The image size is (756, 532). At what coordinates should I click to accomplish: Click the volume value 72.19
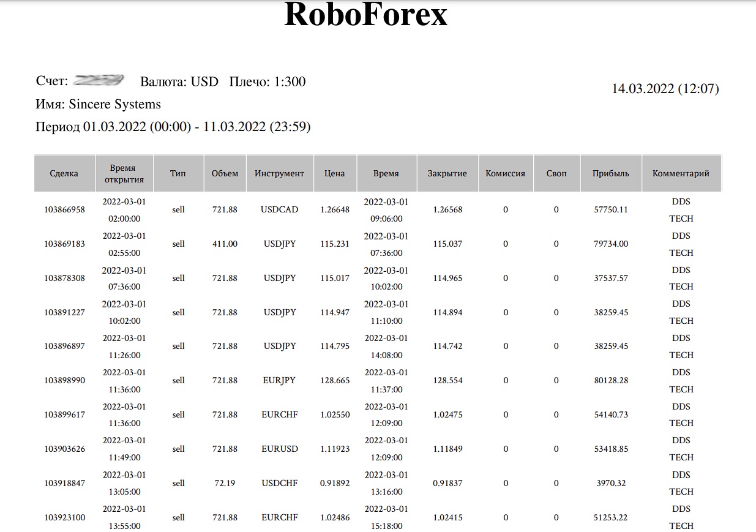pos(225,484)
